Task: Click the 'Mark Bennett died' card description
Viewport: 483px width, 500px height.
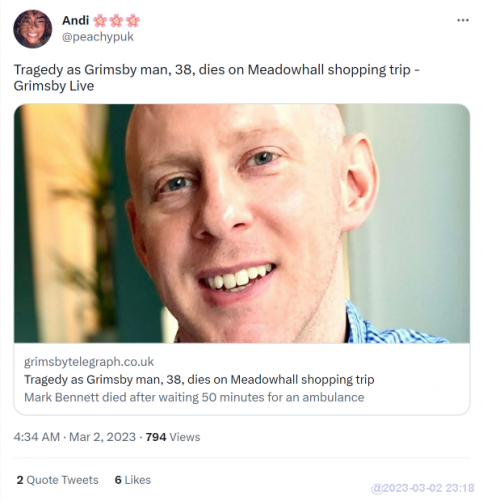Action: tap(194, 397)
